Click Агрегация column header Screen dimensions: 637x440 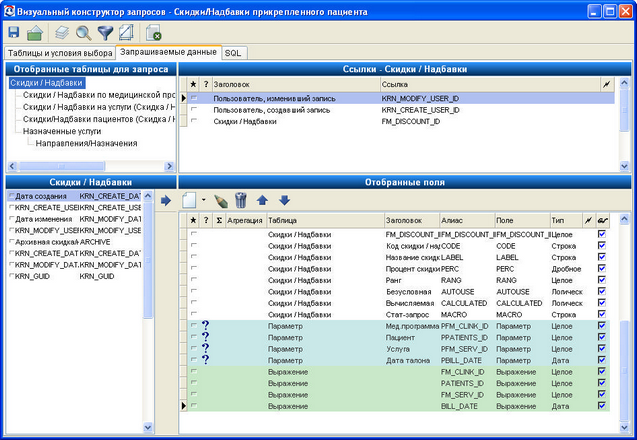pyautogui.click(x=245, y=221)
